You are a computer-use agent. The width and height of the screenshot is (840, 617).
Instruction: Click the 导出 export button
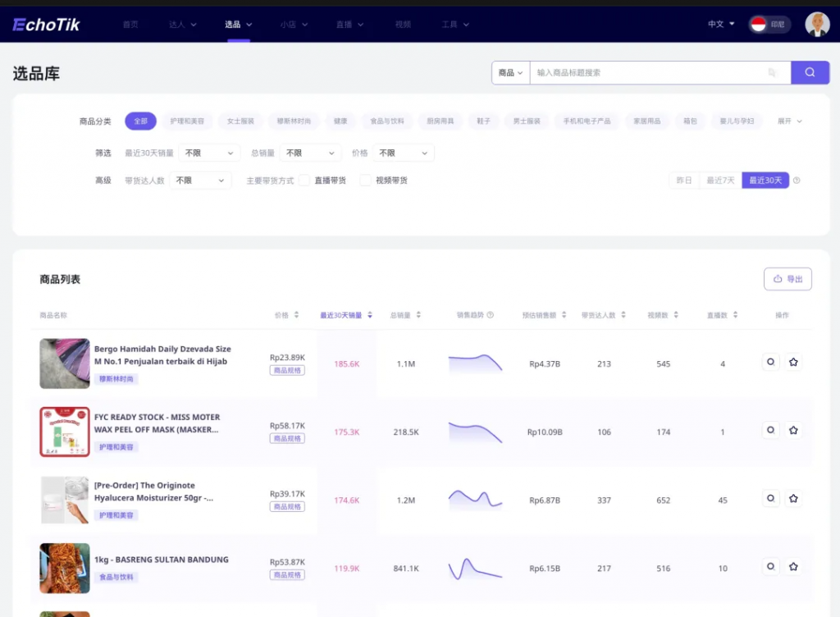coord(787,279)
